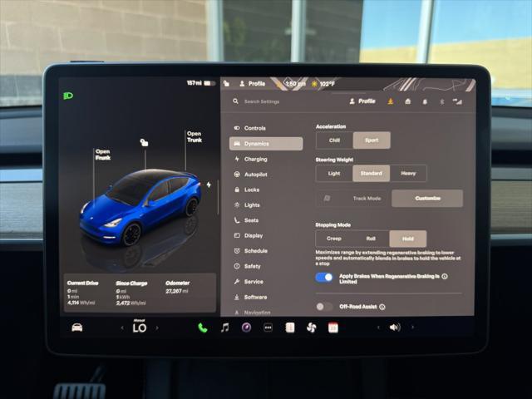This screenshot has height=399, width=532.
Task: Tap the HomeLink garage icon
Action: pos(408,101)
